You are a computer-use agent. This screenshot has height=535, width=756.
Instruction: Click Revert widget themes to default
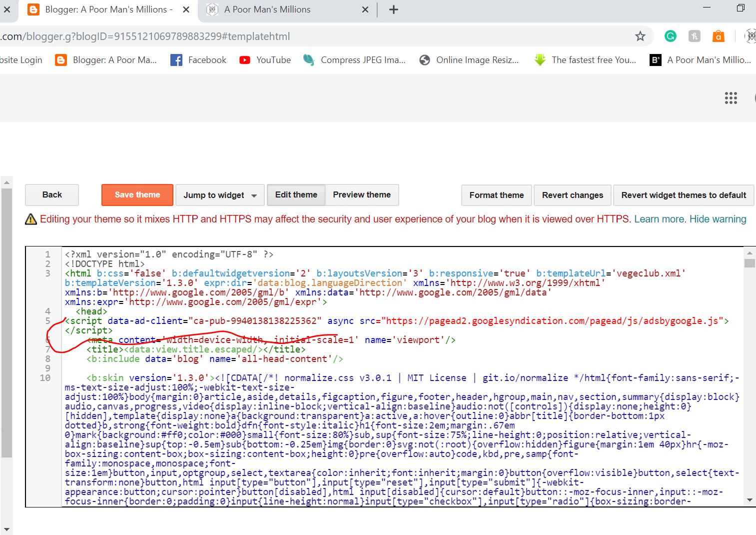pyautogui.click(x=684, y=195)
